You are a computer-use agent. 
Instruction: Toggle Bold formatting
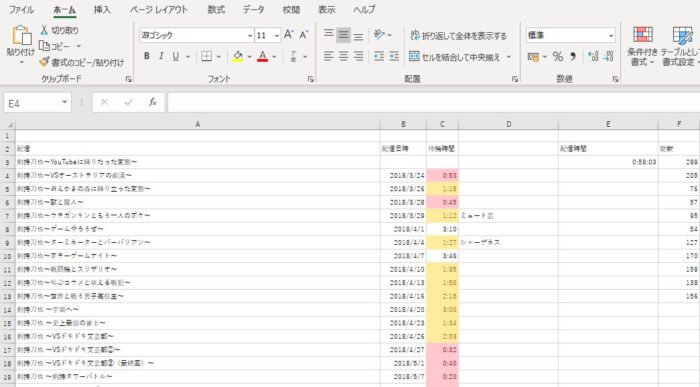[x=146, y=56]
